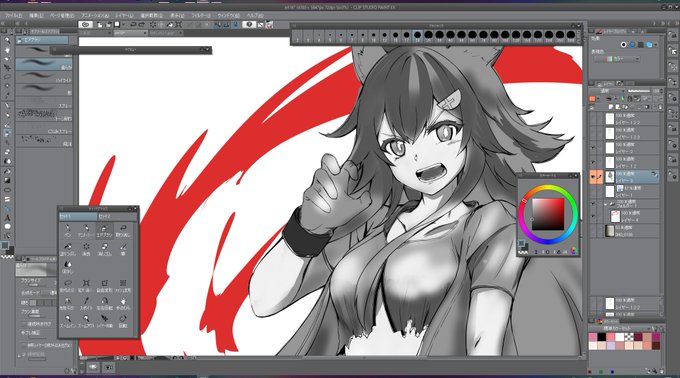
Task: Select the にじみスプレー sub tool
Action: [x=44, y=128]
